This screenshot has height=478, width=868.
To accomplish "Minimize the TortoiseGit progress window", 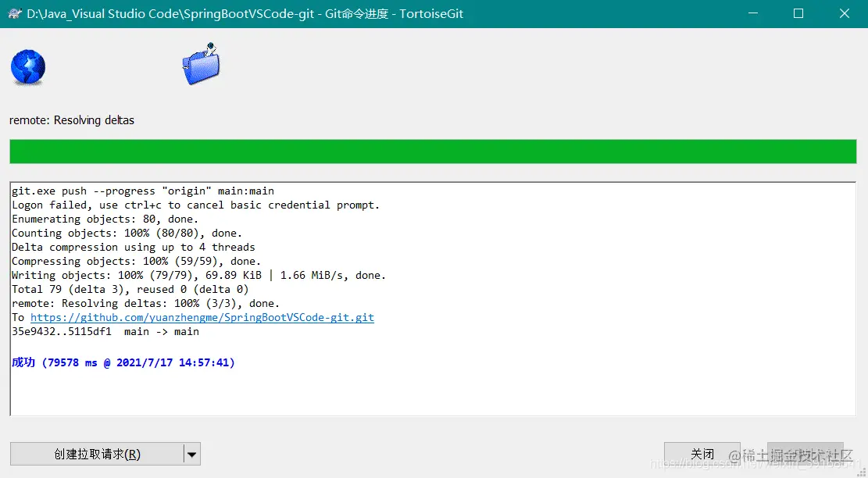I will 753,13.
